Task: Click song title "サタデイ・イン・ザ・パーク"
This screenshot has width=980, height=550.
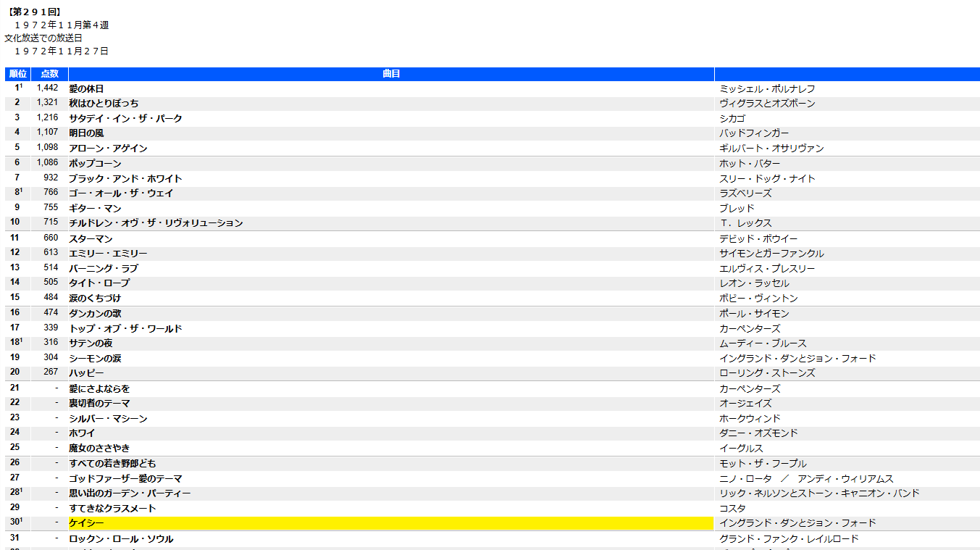Action: [125, 118]
